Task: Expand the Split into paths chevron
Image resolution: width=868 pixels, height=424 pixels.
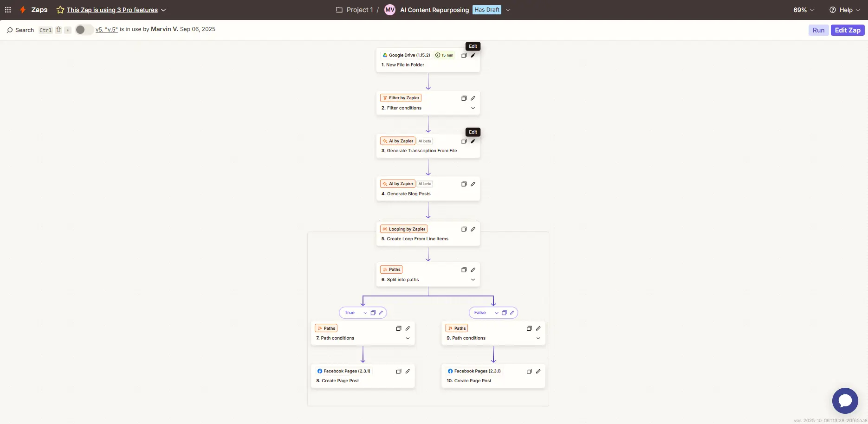Action: click(473, 280)
